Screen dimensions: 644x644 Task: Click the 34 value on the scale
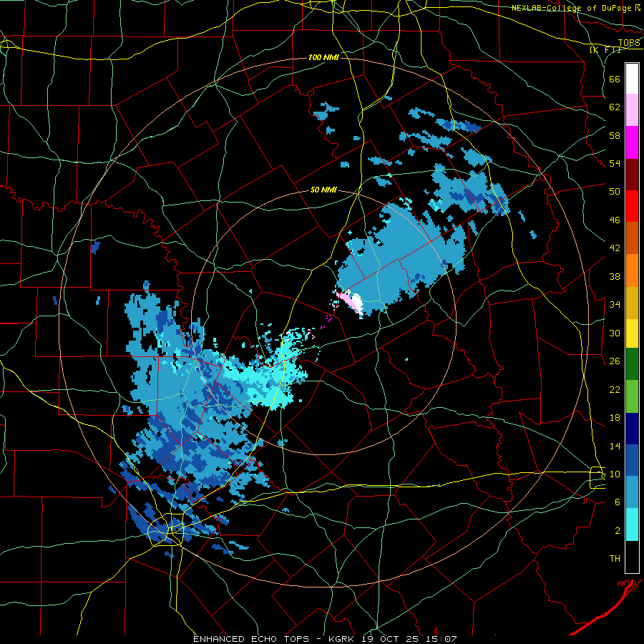(x=615, y=305)
